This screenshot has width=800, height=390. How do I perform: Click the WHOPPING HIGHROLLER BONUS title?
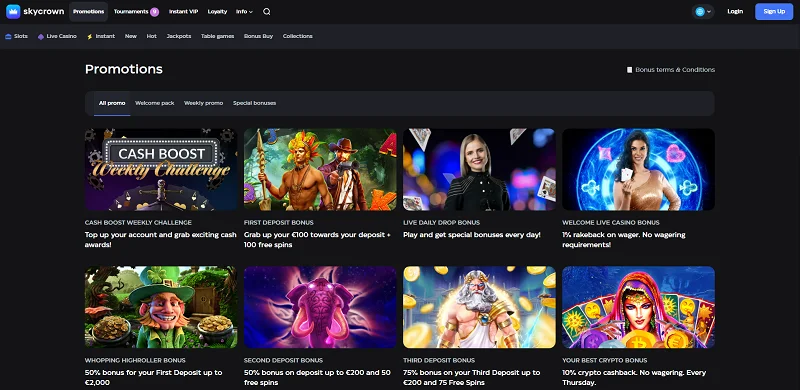[135, 360]
